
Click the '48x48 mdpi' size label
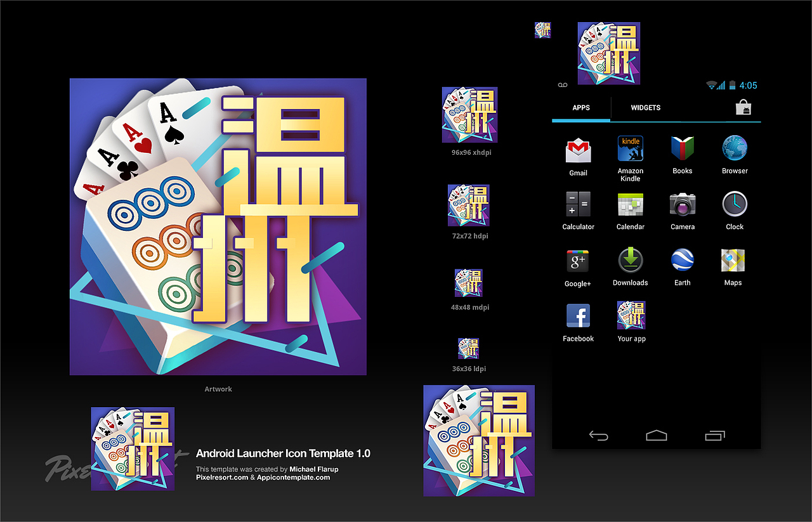pos(470,308)
